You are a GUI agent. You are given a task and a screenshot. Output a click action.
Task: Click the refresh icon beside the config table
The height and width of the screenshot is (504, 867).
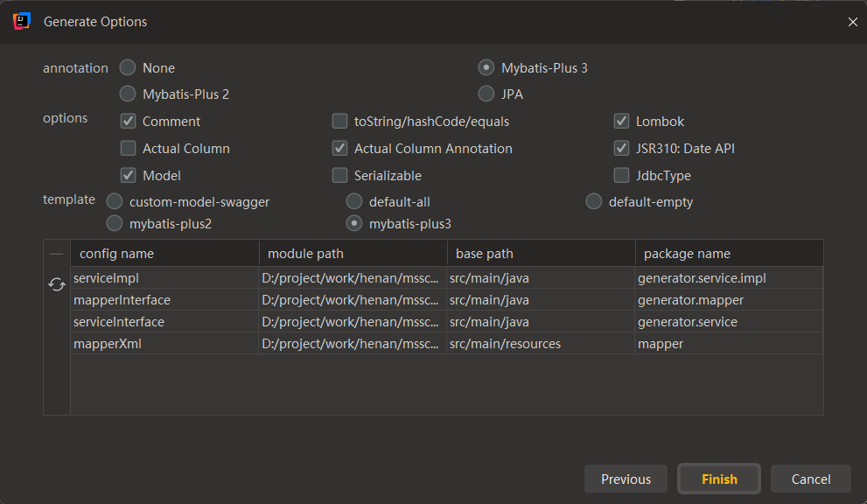click(x=57, y=284)
